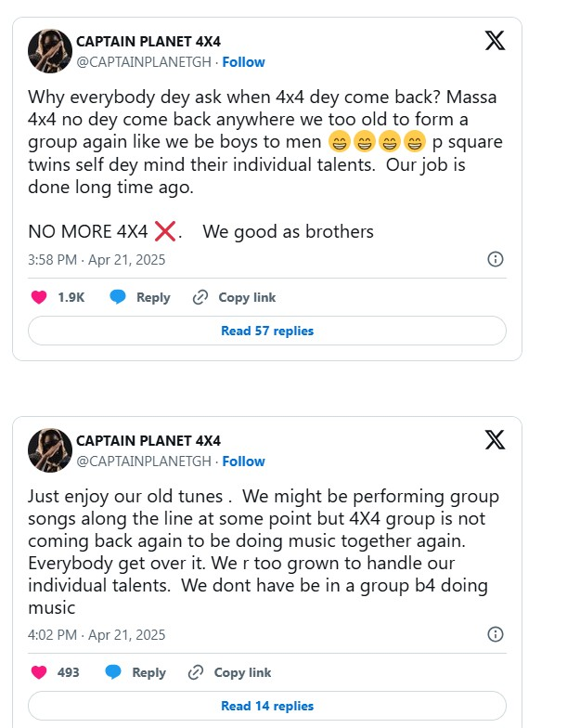
Task: Follow CAPTAIN PLANET 4X4 in the first tweet
Action: pyautogui.click(x=243, y=62)
